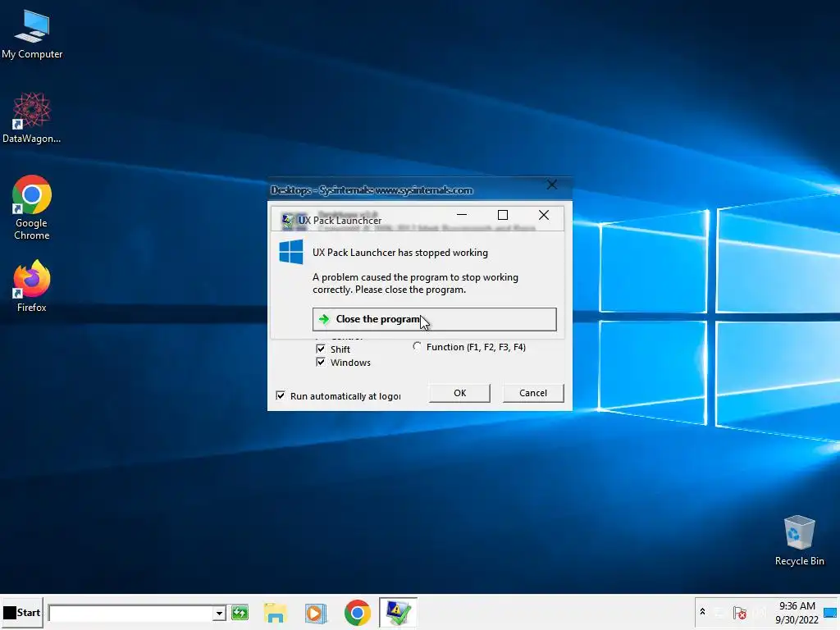Screen dimensions: 840x630
Task: Close the UX Pack Launcher error dialog
Action: 544,215
